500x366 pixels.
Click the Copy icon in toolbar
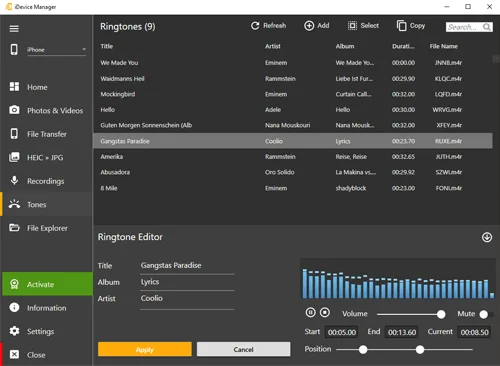[x=402, y=26]
